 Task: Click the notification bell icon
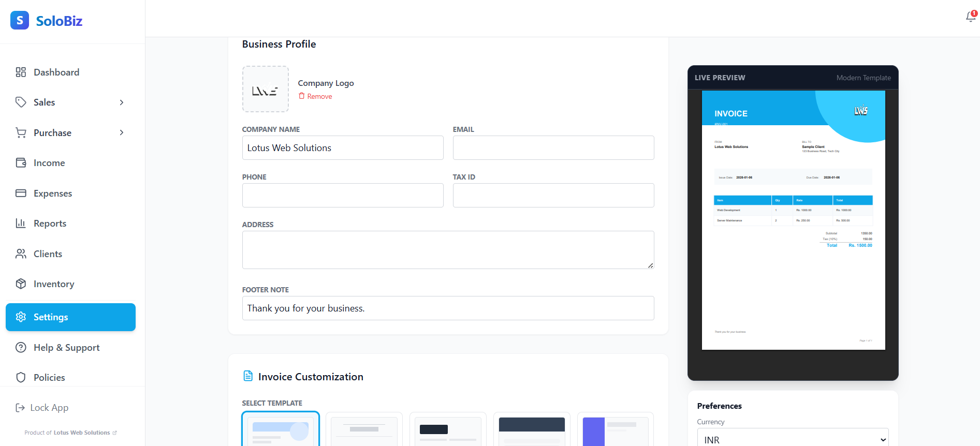point(970,17)
